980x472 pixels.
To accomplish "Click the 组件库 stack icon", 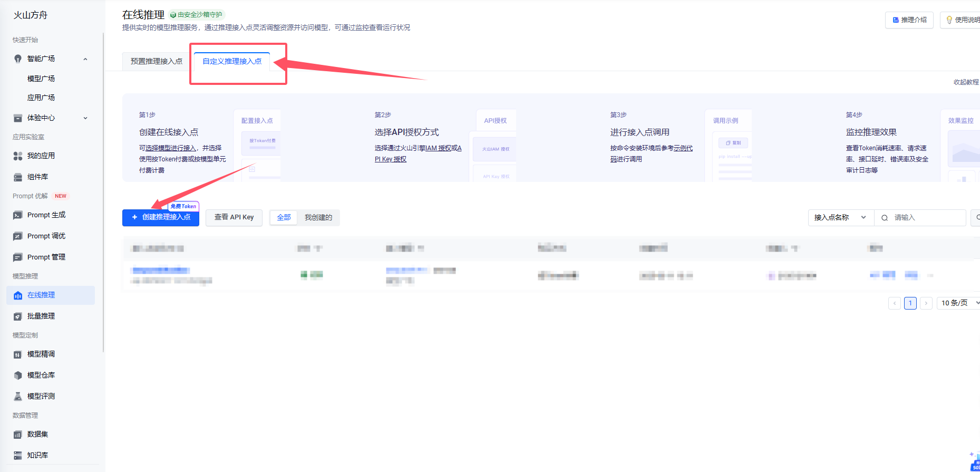I will click(x=18, y=177).
